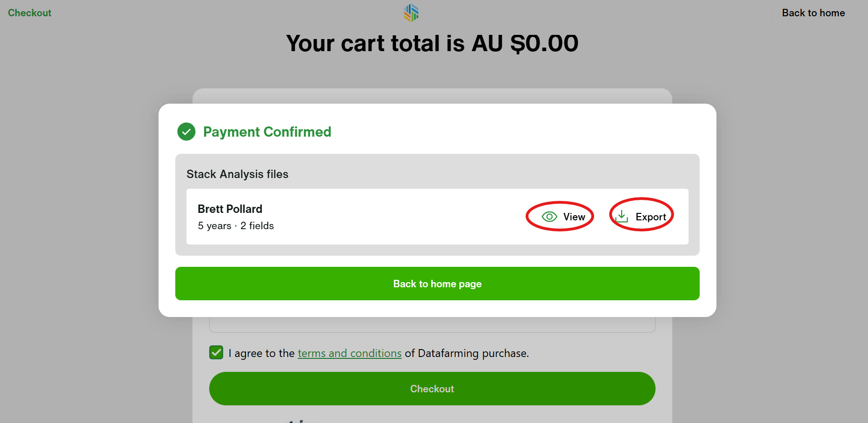Click the Stack Analysis files heading
Viewport: 868px width, 423px height.
click(238, 174)
